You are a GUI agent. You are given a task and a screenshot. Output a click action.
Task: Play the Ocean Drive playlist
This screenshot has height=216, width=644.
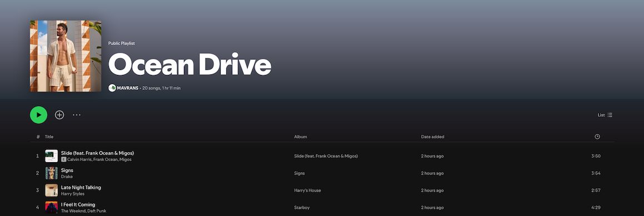click(38, 115)
